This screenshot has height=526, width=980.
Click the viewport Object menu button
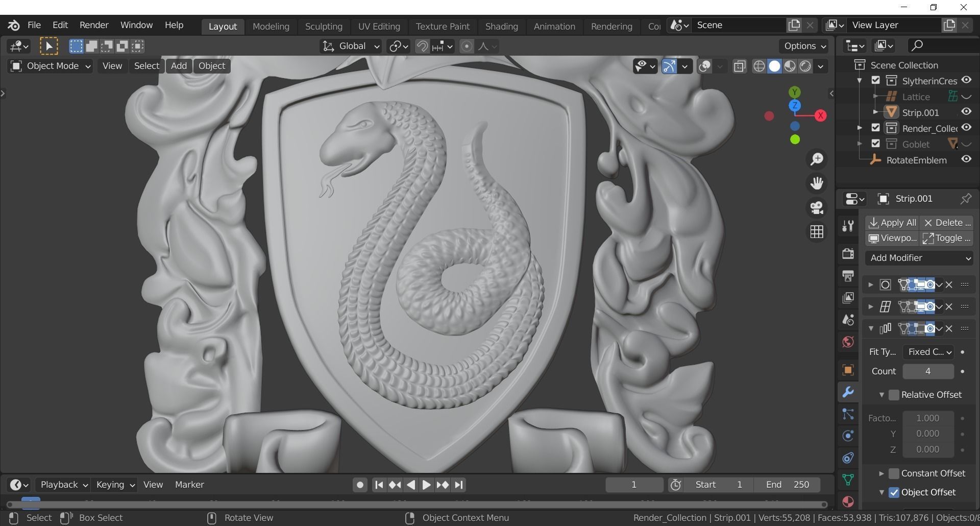click(211, 66)
